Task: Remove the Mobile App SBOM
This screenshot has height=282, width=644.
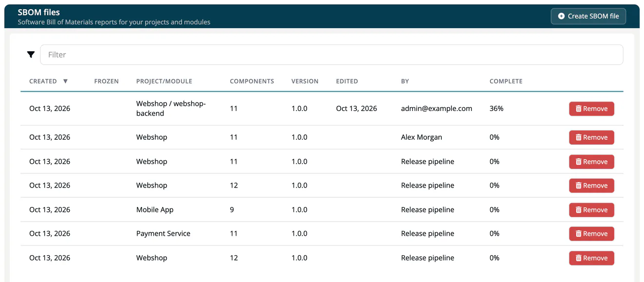Action: click(591, 210)
